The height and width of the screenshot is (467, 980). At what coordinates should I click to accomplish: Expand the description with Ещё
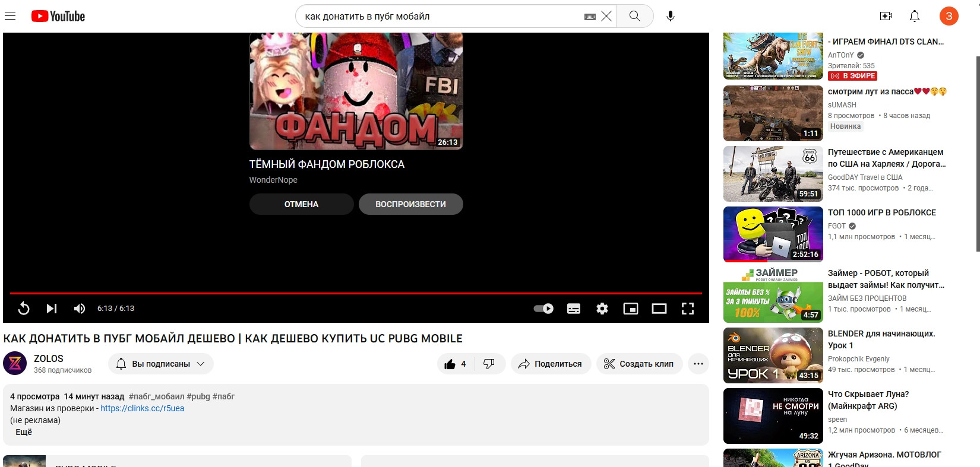click(x=24, y=432)
